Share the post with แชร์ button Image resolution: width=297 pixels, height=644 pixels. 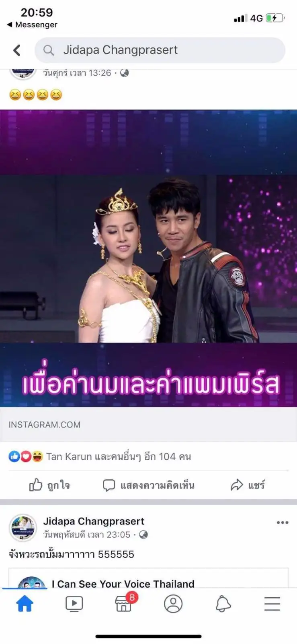tap(248, 485)
